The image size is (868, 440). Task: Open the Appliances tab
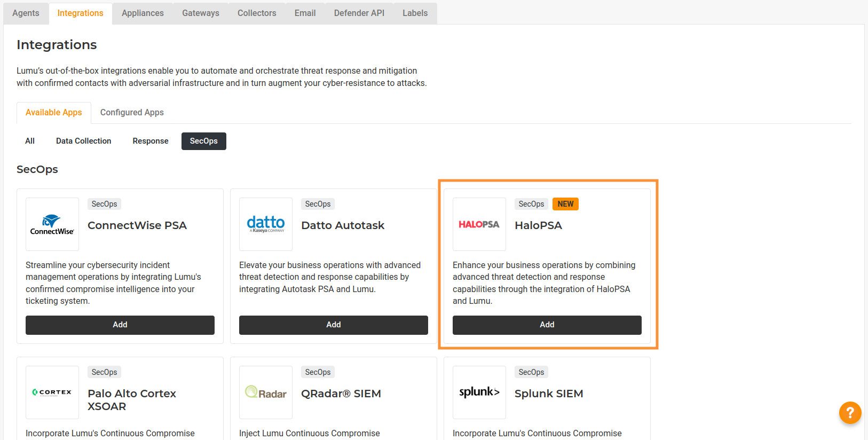pos(143,13)
